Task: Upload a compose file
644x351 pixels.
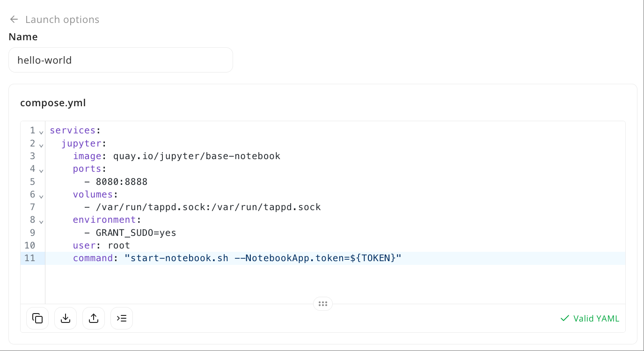Action: (93, 318)
